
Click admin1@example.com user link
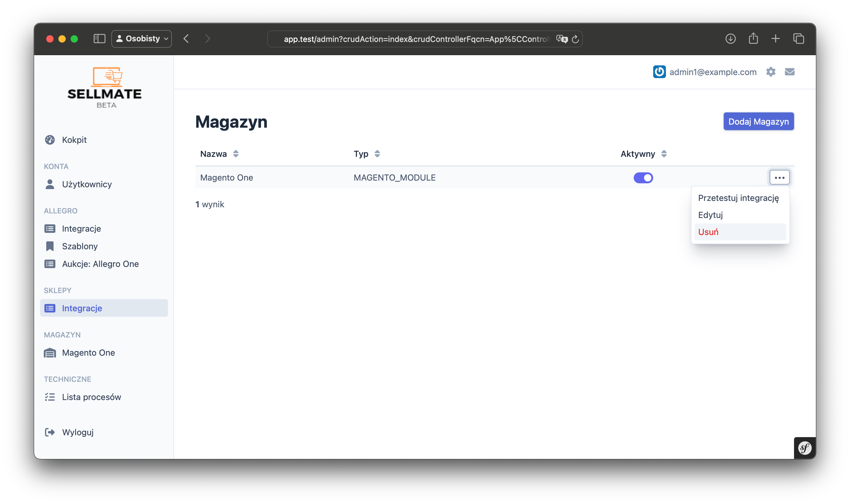click(713, 72)
